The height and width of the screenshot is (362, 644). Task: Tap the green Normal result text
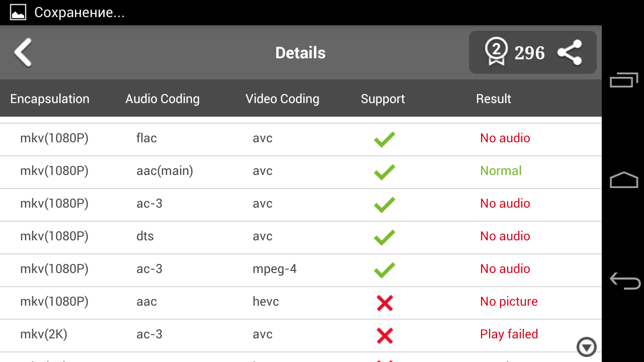[x=501, y=171]
